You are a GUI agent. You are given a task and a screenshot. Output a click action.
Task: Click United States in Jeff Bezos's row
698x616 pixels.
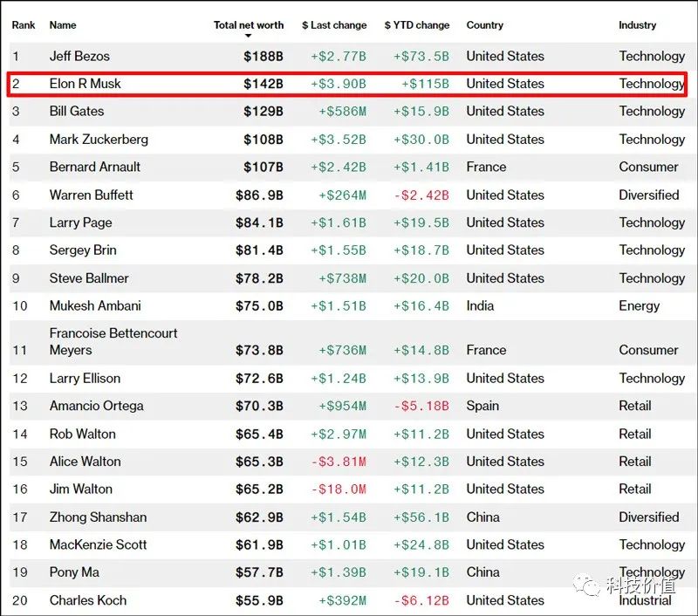tap(505, 56)
